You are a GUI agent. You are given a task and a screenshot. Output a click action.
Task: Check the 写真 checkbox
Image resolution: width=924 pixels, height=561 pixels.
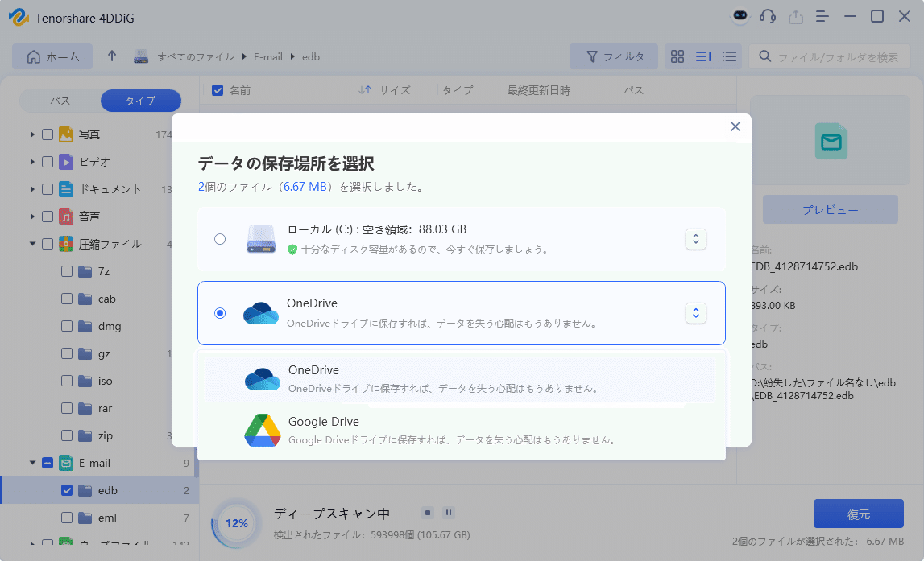coord(48,134)
